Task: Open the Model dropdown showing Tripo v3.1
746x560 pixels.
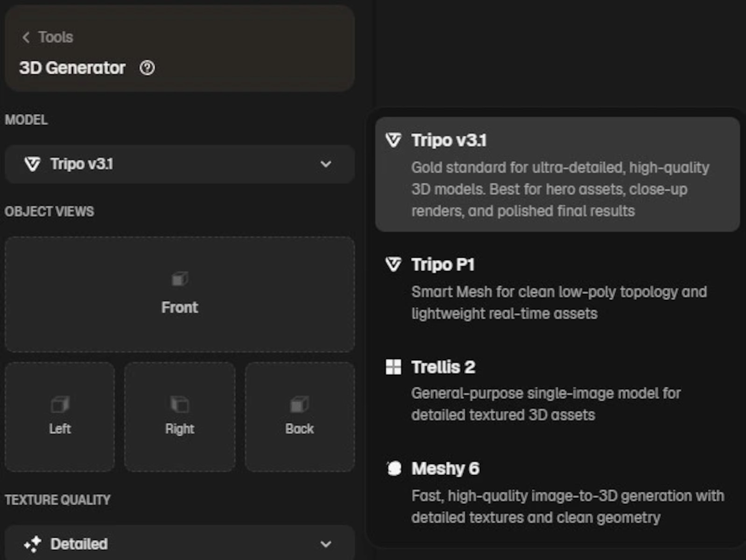Action: 180,164
